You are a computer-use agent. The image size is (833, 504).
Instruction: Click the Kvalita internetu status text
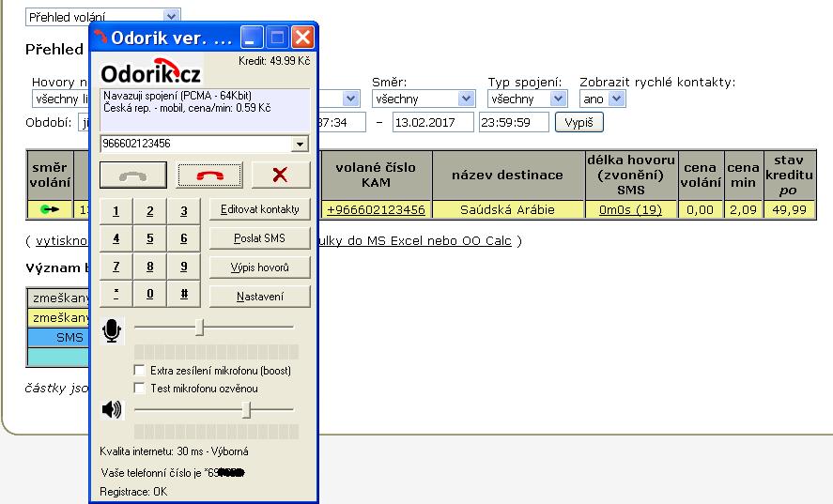175,451
